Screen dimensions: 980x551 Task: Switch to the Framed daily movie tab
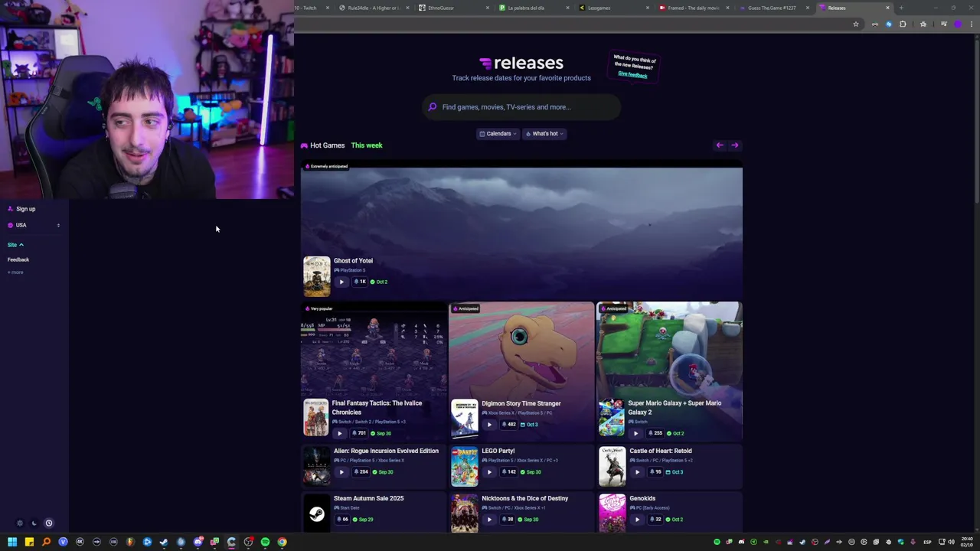pos(693,8)
